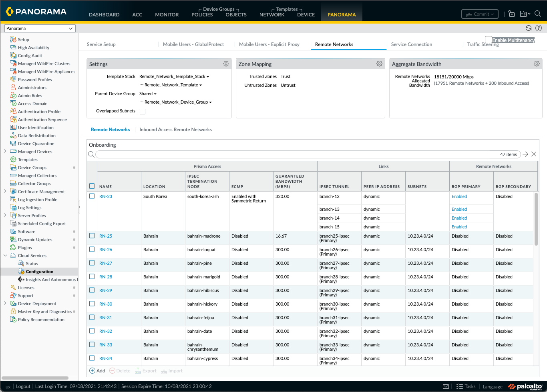Switch to the Service Connection tab
Image resolution: width=547 pixels, height=392 pixels.
[x=412, y=44]
